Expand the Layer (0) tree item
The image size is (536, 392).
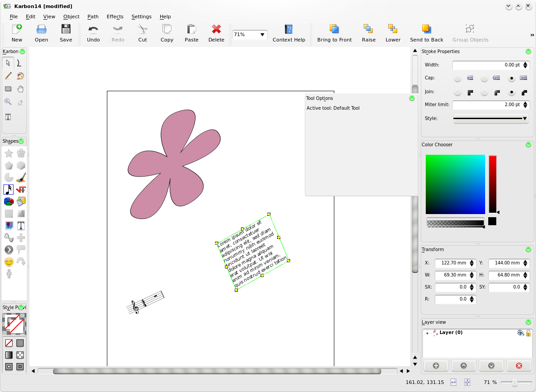[427, 333]
